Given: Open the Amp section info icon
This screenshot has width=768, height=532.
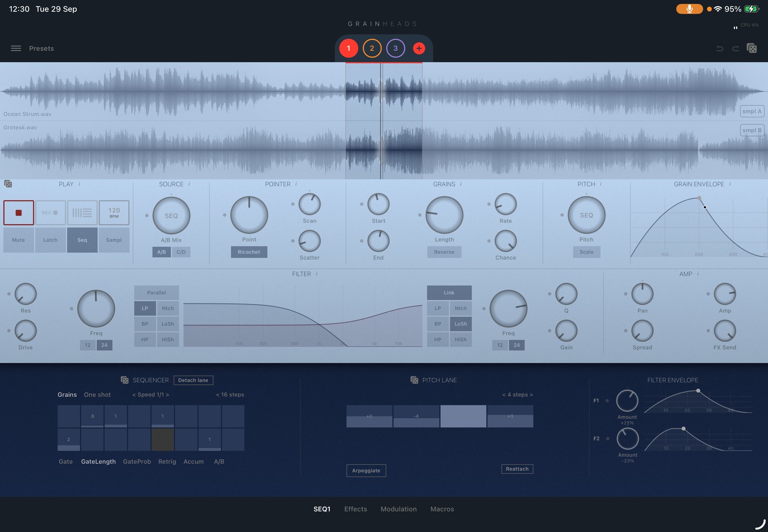Looking at the screenshot, I should [698, 274].
